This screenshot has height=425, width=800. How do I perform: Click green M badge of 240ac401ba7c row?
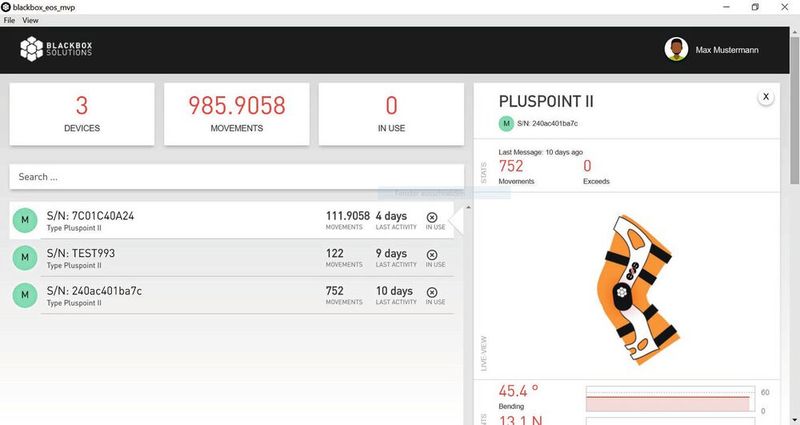[24, 295]
